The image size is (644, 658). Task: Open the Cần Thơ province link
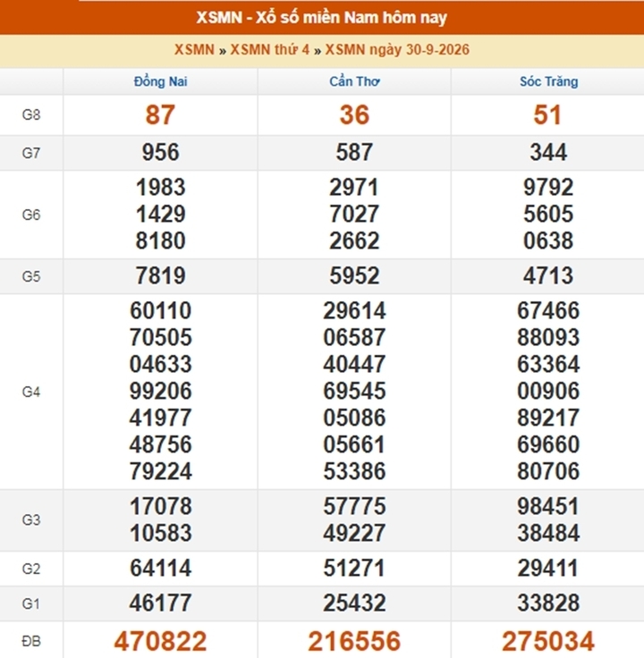point(354,81)
